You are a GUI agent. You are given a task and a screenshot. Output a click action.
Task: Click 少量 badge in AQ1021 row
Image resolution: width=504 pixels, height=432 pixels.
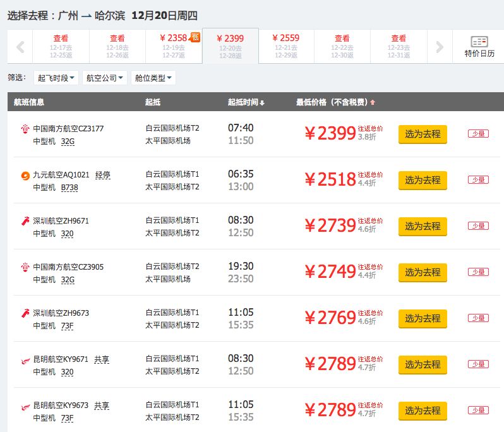point(478,179)
